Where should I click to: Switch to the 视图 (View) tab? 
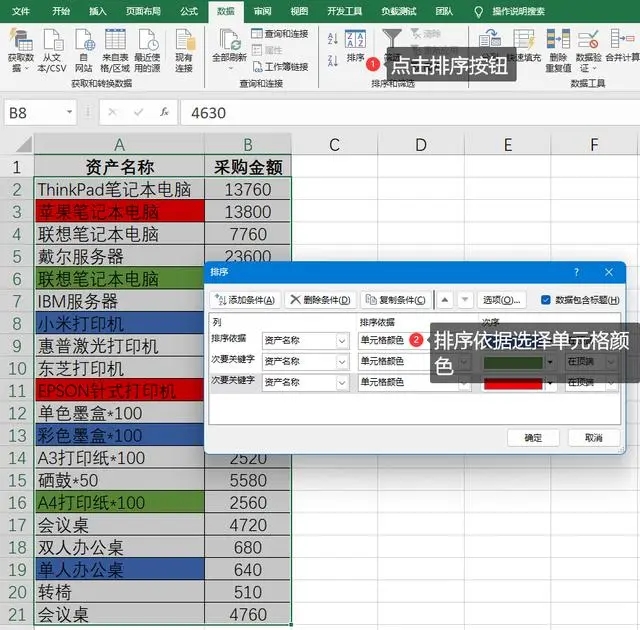tap(299, 11)
